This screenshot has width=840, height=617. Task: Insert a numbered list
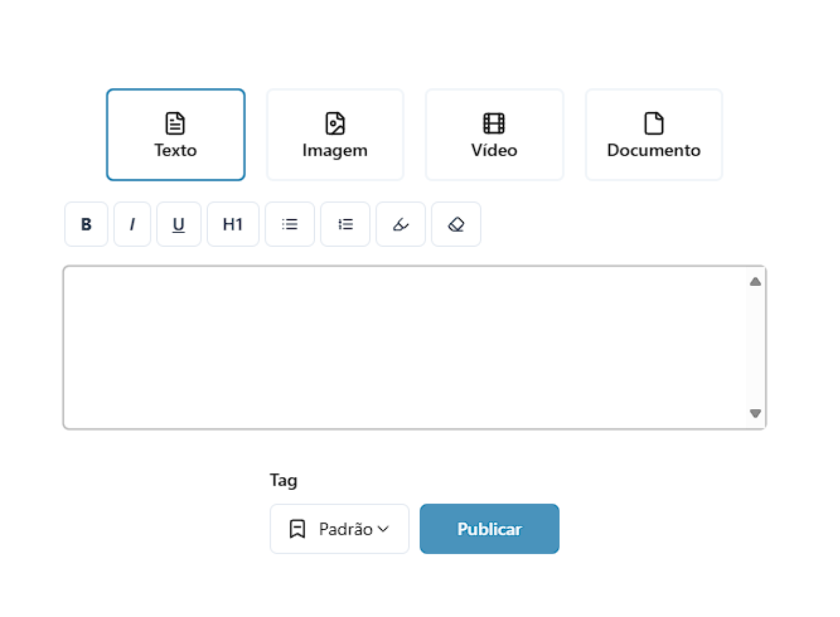click(345, 224)
